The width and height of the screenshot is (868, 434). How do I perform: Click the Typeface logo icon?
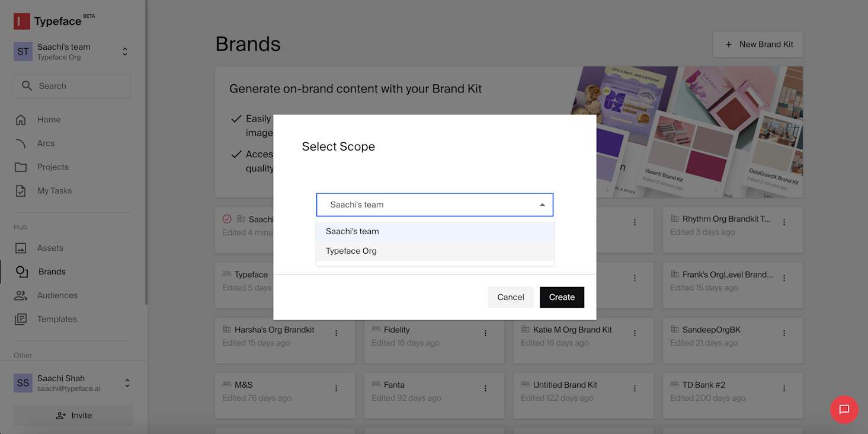click(x=22, y=21)
